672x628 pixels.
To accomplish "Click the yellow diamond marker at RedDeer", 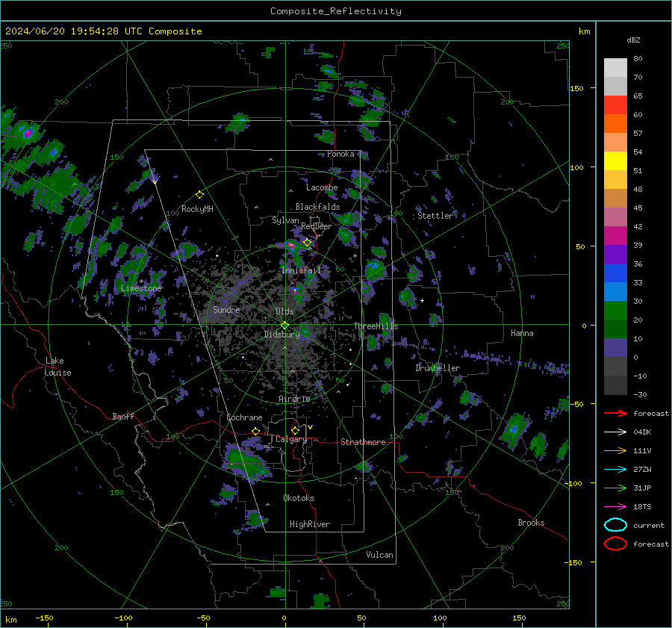I will [307, 243].
